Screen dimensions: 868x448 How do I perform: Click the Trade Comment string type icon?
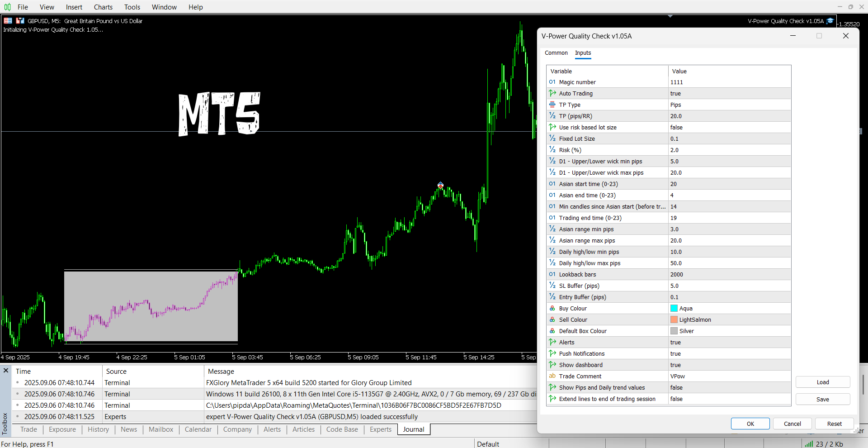pyautogui.click(x=552, y=376)
